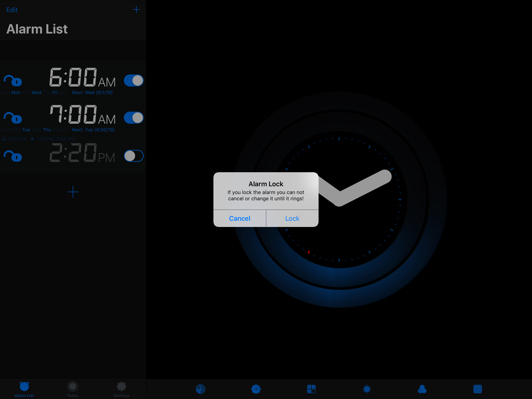Confirm Lock in the Alarm Lock dialog

tap(292, 218)
